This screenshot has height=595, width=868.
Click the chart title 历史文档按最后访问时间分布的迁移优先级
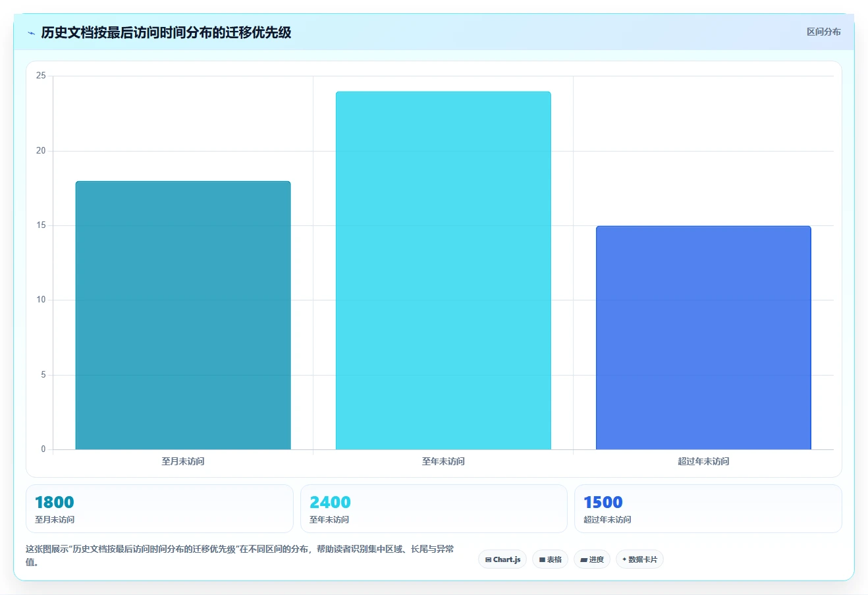pyautogui.click(x=166, y=32)
